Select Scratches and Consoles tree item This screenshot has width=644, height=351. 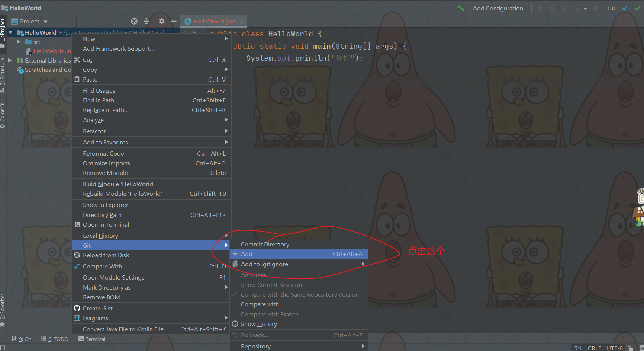tap(44, 70)
